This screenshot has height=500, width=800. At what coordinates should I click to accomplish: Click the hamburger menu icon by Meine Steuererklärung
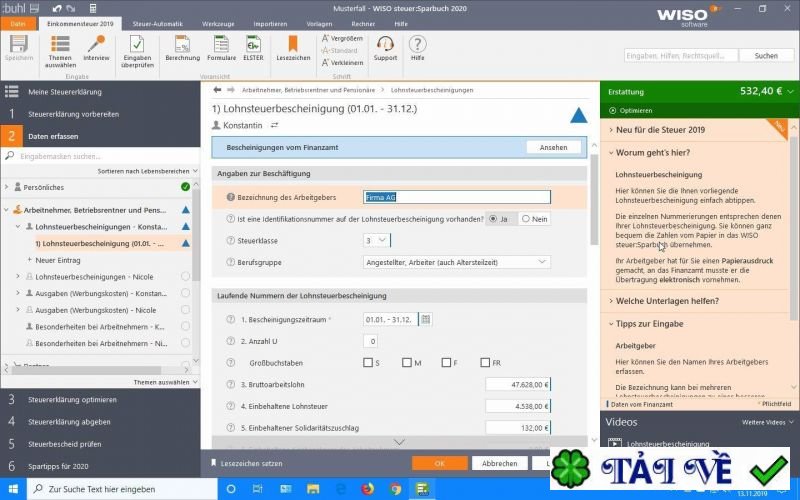point(11,91)
